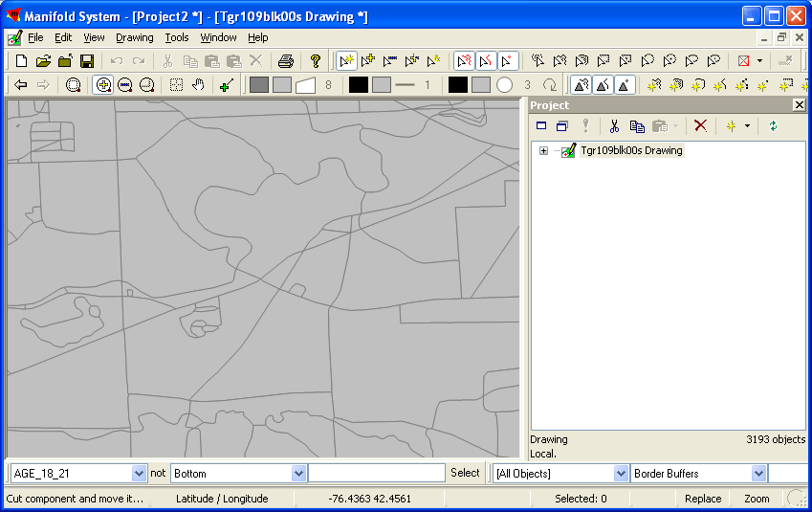Screen dimensions: 812x512
Task: Toggle the Select Points mode button
Action: [508, 61]
